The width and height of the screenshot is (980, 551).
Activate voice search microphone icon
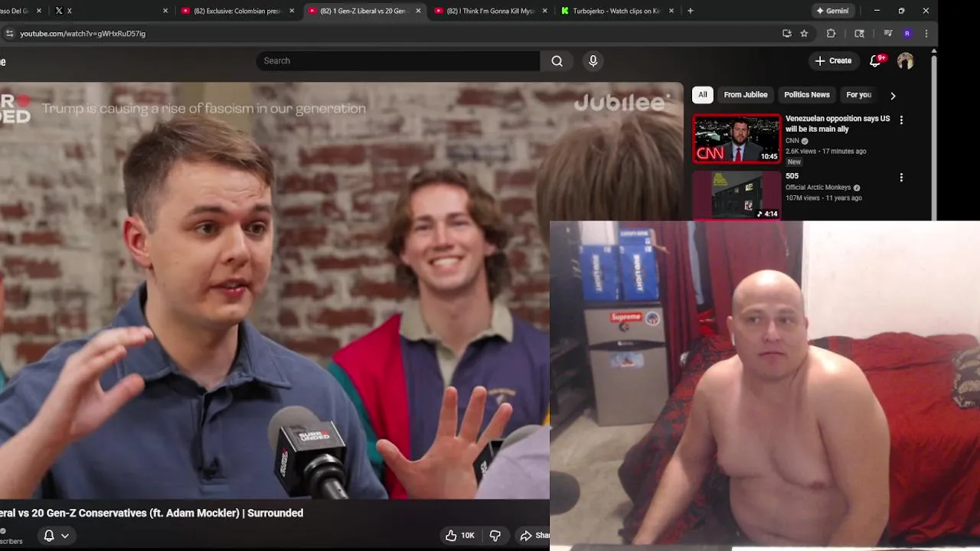pyautogui.click(x=593, y=61)
